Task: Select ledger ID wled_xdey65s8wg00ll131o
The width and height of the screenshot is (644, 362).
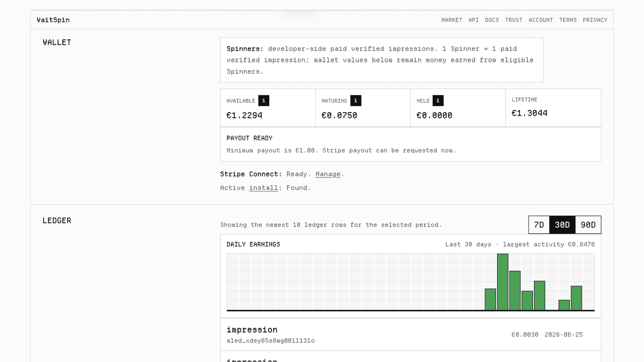Action: click(270, 341)
